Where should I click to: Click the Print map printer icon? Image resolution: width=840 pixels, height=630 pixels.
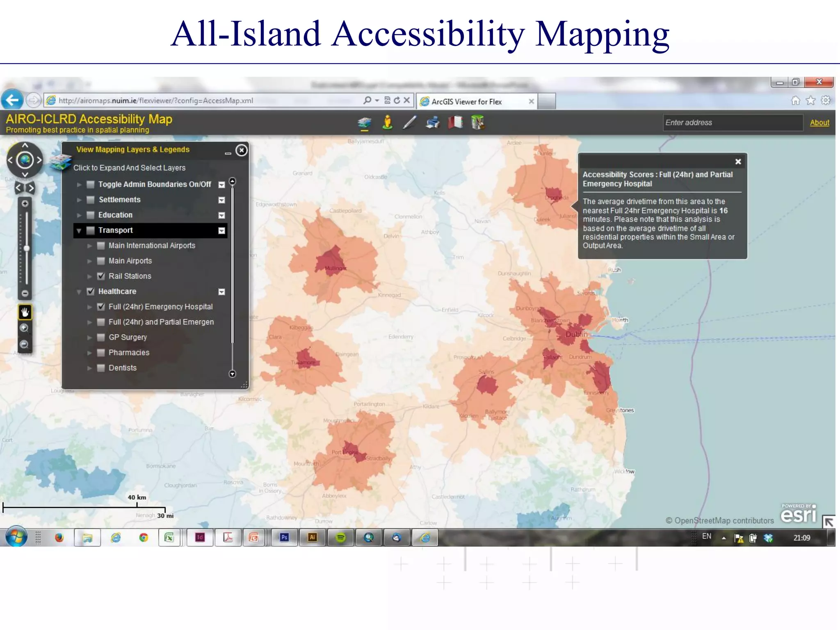[x=432, y=123]
